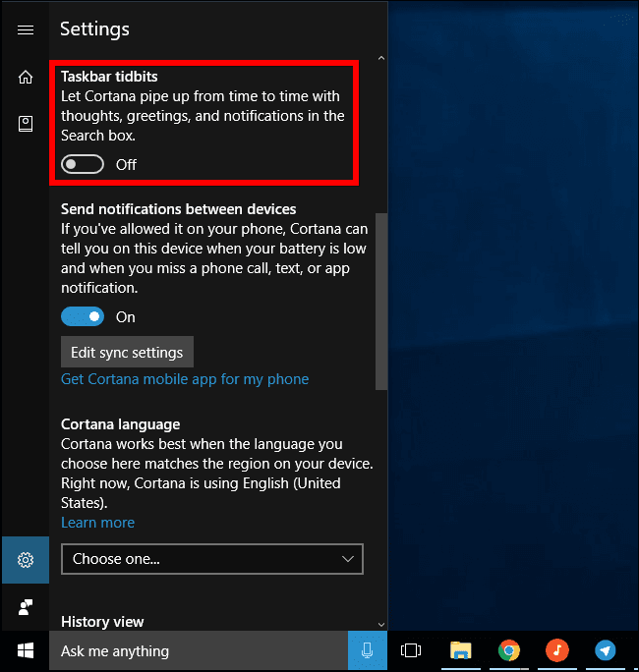Open the Cortana Notebook icon

point(26,124)
